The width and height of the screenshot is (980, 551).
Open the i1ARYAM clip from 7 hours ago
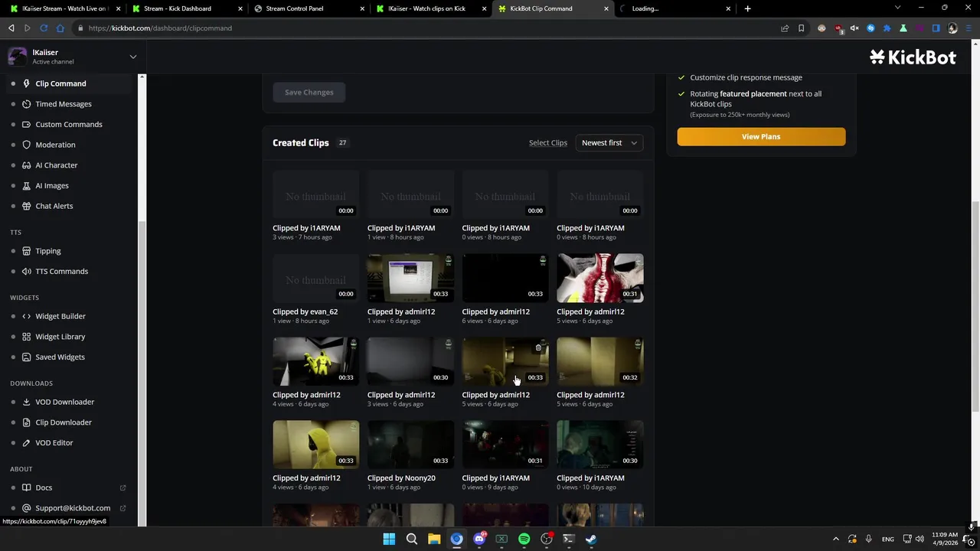point(315,195)
